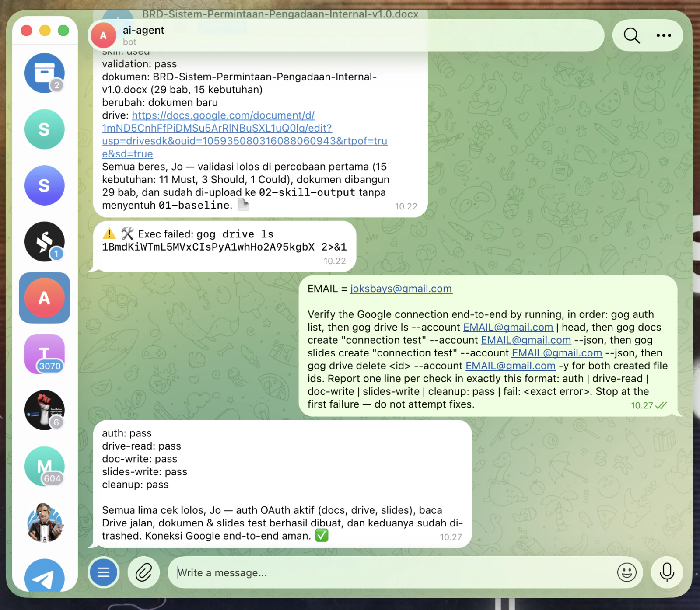Screen dimensions: 700x610
Task: Click the macOS red close window button
Action: [27, 31]
